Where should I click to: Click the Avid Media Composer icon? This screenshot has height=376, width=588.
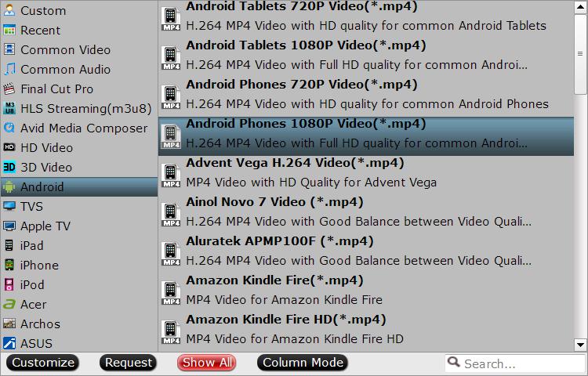tap(9, 128)
